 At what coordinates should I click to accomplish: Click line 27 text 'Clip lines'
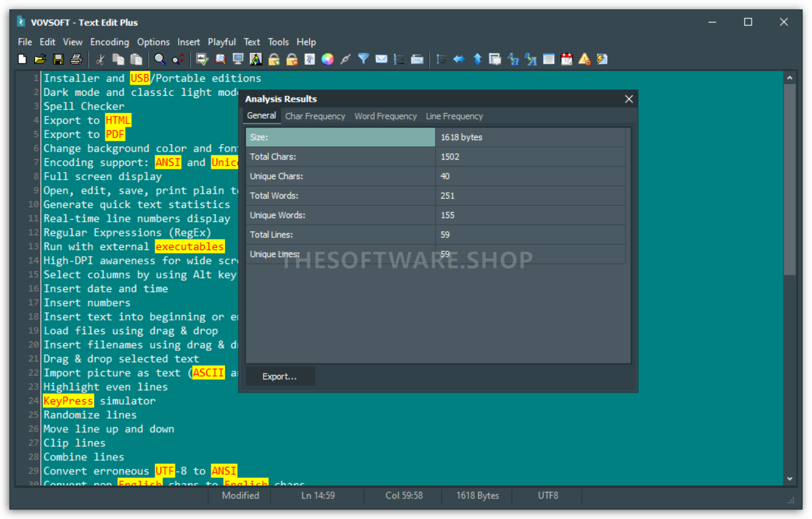click(75, 443)
